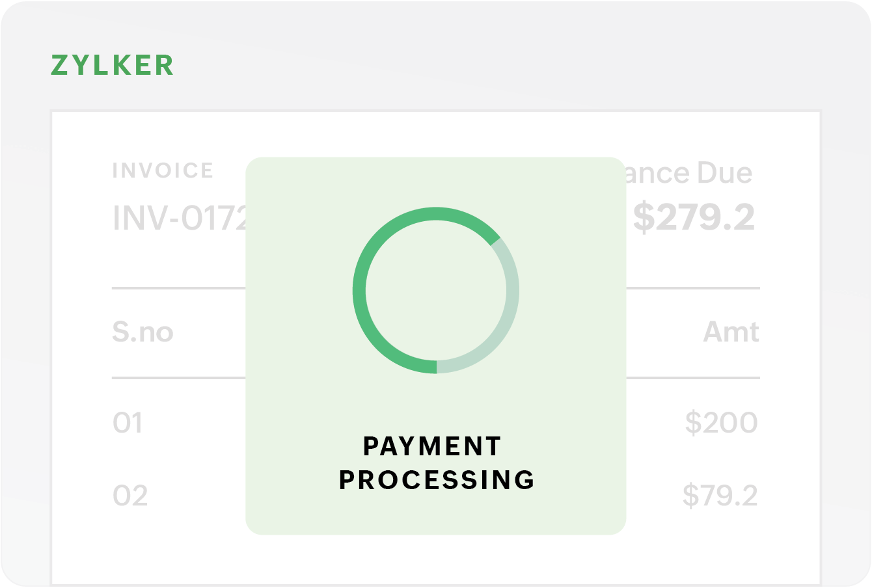This screenshot has height=588, width=872.
Task: Select the $279.2 balance amount
Action: [x=694, y=217]
